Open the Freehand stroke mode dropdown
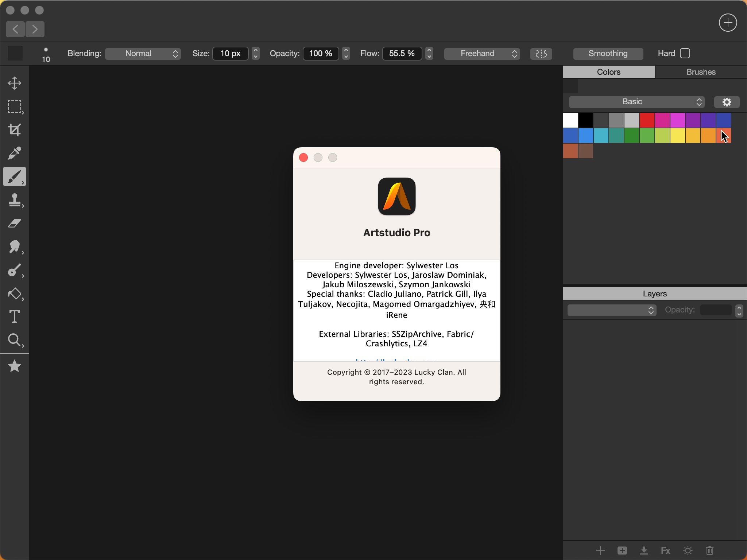Screen dimensions: 747x560 pos(482,54)
